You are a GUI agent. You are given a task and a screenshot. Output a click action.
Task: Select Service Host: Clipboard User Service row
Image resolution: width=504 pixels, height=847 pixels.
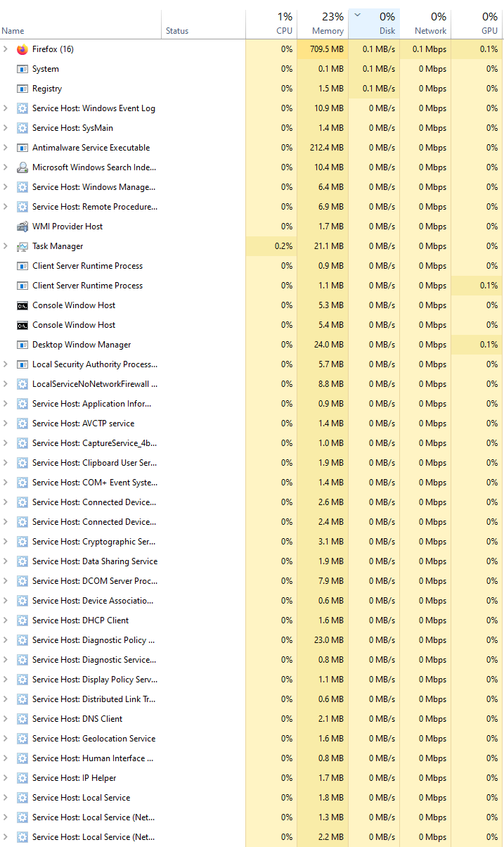252,463
